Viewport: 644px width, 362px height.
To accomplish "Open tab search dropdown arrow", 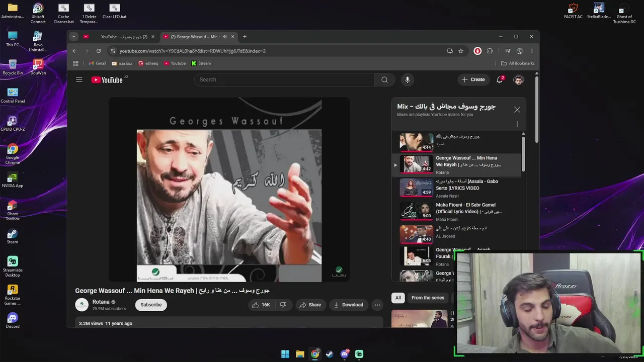I will coord(73,37).
